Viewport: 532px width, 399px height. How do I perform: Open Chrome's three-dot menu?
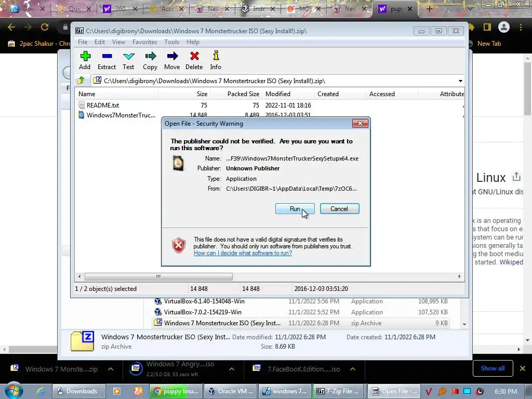(521, 27)
